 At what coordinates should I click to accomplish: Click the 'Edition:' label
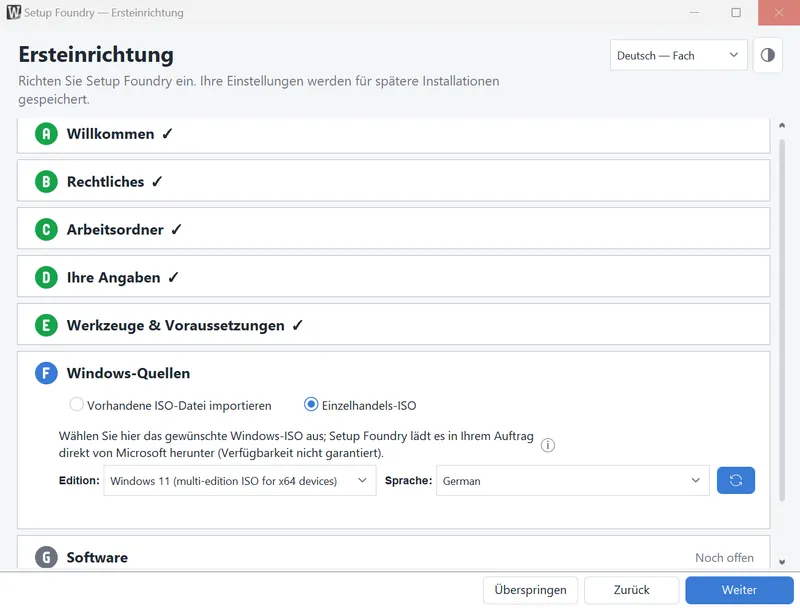coord(79,480)
